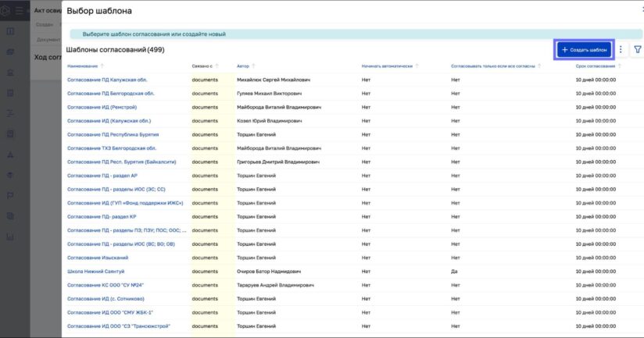
Task: Open Согласование ИД ООО "СЗ "Трансюжстрой"
Action: pyautogui.click(x=119, y=326)
